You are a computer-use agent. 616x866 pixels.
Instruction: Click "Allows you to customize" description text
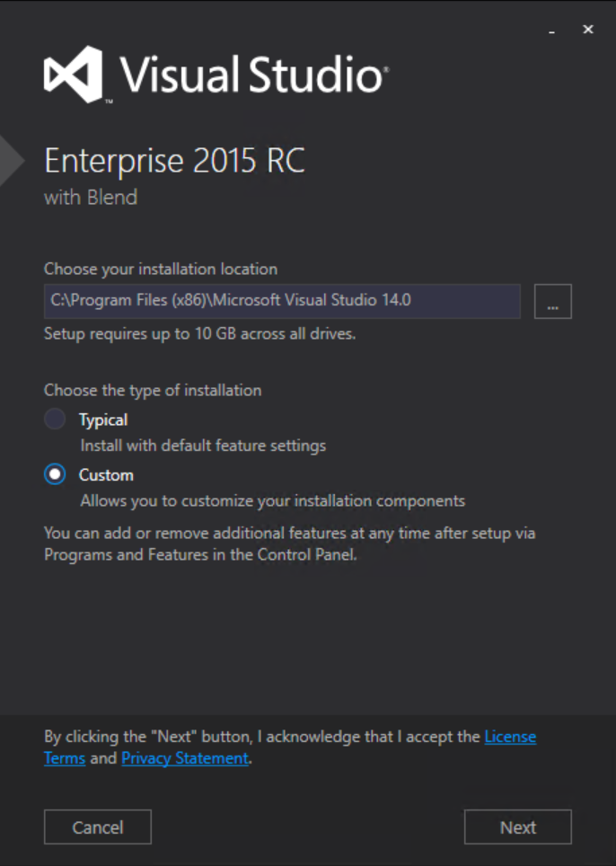[x=272, y=500]
